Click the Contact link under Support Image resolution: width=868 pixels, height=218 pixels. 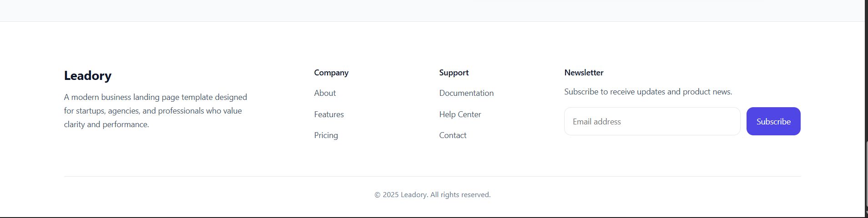(453, 135)
